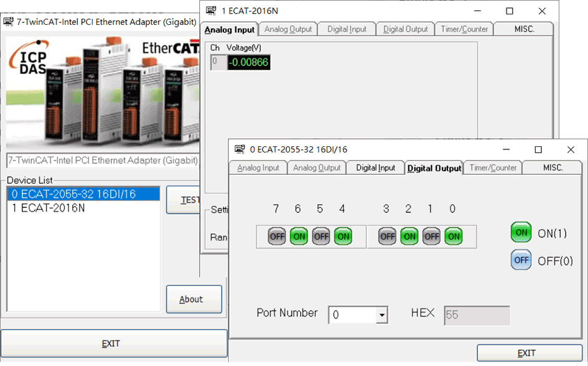The width and height of the screenshot is (588, 366).
Task: Click the ICP DAS logo
Action: pyautogui.click(x=30, y=59)
